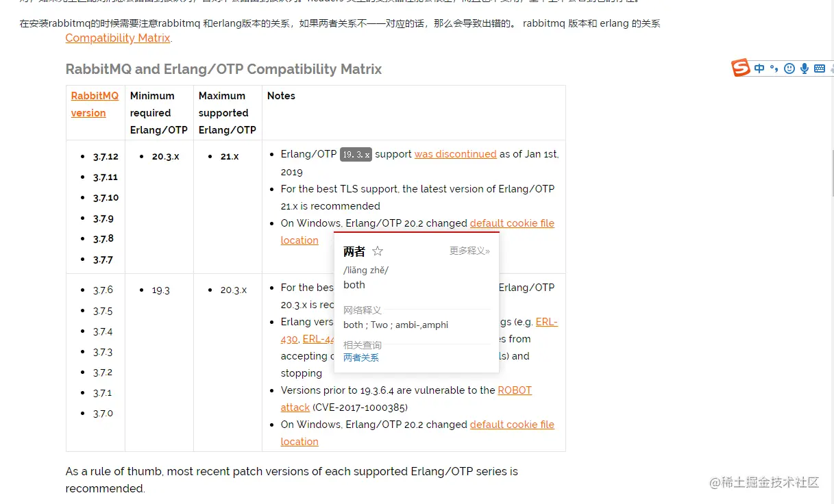This screenshot has width=834, height=504.
Task: Start voice input with the microphone icon
Action: [x=804, y=68]
